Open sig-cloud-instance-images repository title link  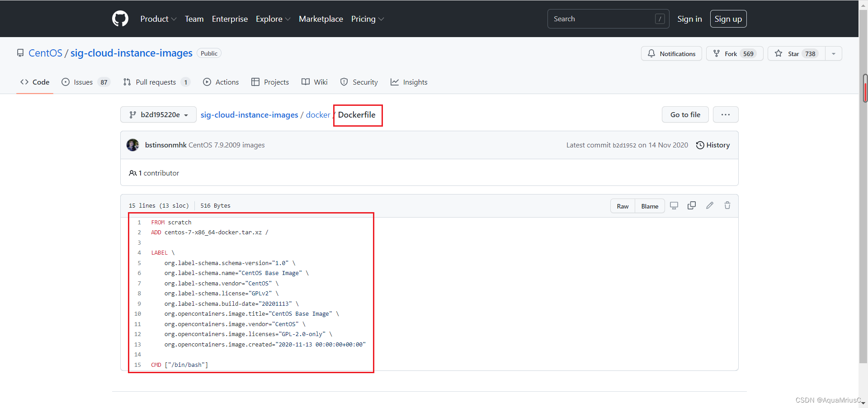pyautogui.click(x=132, y=53)
